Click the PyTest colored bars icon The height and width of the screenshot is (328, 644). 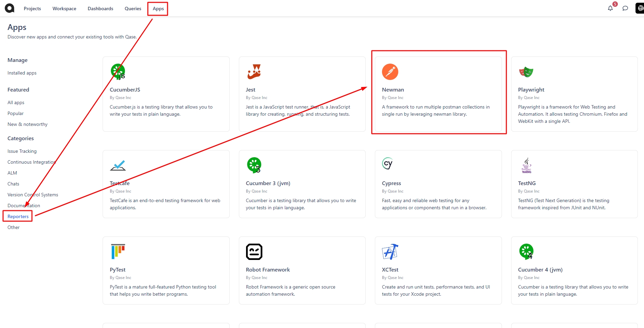[x=118, y=251]
